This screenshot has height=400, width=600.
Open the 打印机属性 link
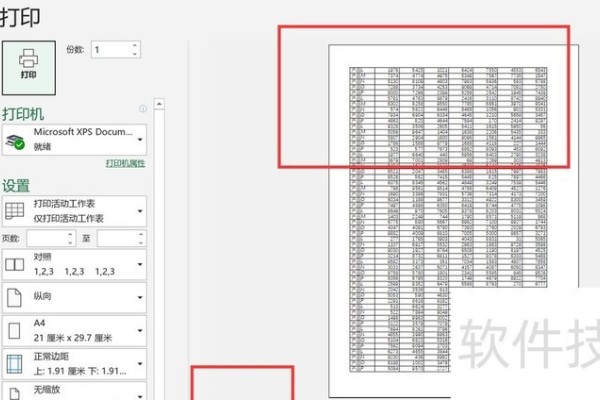(x=126, y=163)
